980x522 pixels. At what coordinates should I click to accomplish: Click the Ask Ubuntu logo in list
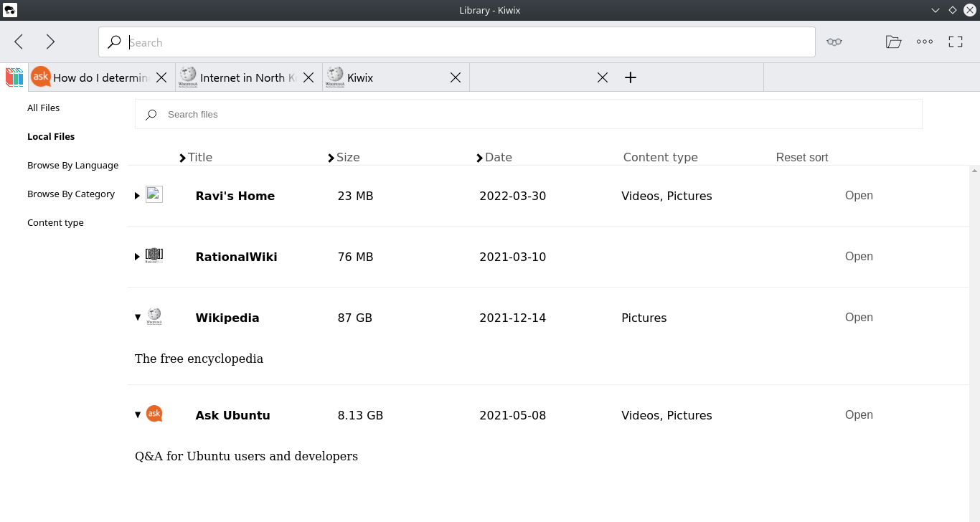154,414
